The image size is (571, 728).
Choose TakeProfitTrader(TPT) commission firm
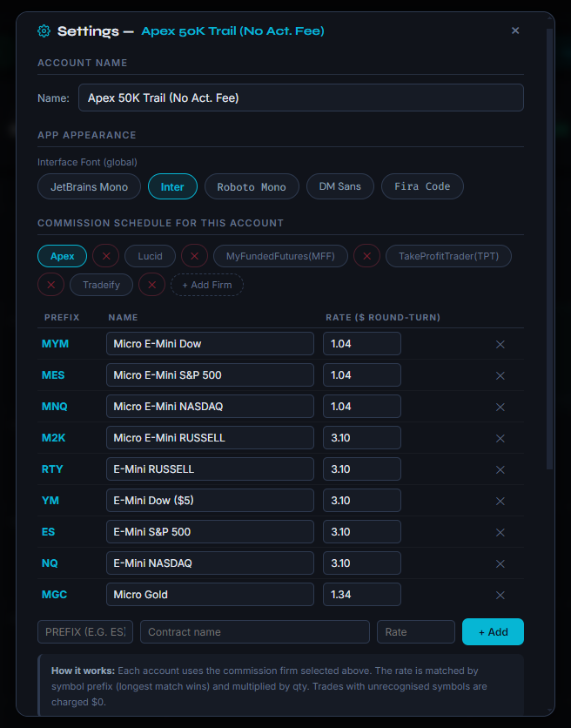coord(448,256)
